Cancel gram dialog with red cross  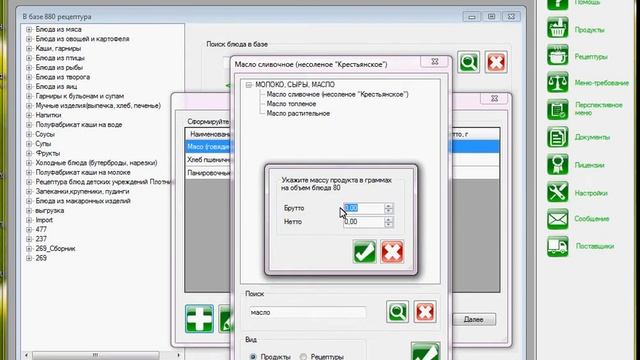[392, 252]
